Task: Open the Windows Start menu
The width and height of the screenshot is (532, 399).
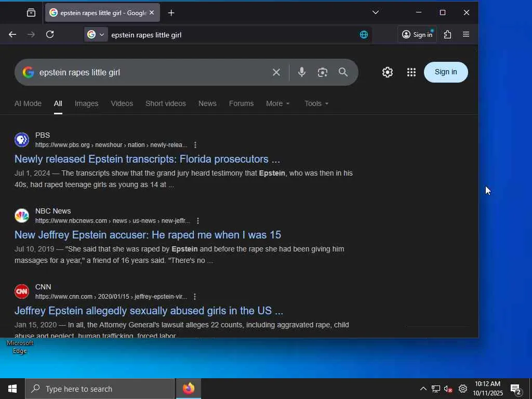Action: [x=12, y=389]
